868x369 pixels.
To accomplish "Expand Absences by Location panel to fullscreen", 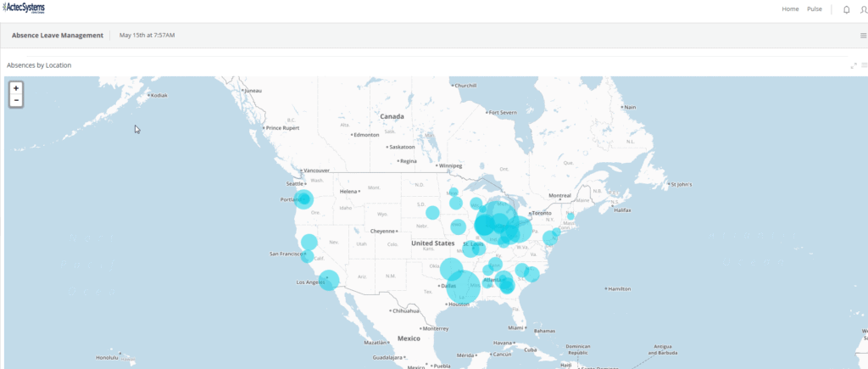I will tap(854, 65).
